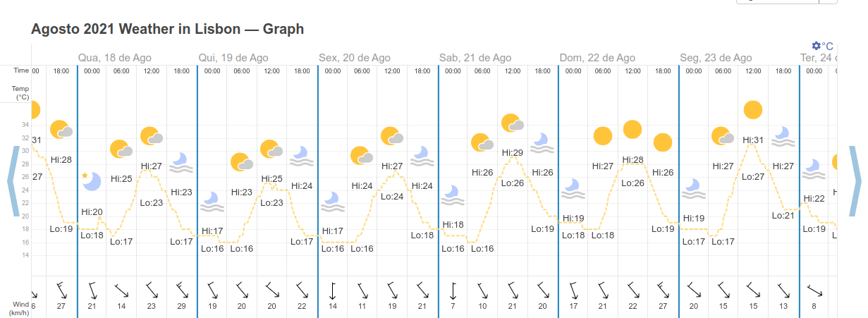The image size is (868, 318).
Task: Advance to next days with right arrow
Action: click(856, 181)
